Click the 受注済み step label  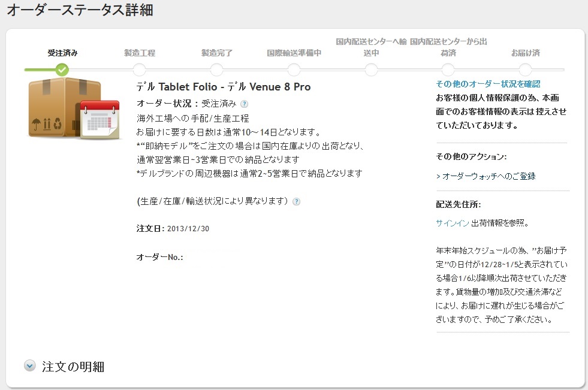pyautogui.click(x=62, y=53)
